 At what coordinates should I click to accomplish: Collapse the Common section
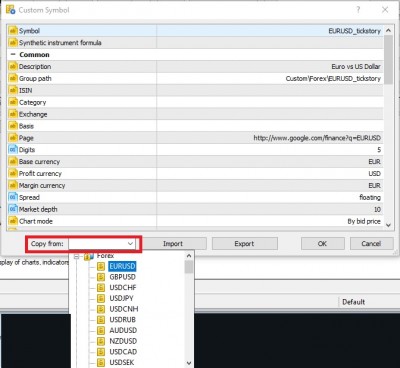pos(13,55)
